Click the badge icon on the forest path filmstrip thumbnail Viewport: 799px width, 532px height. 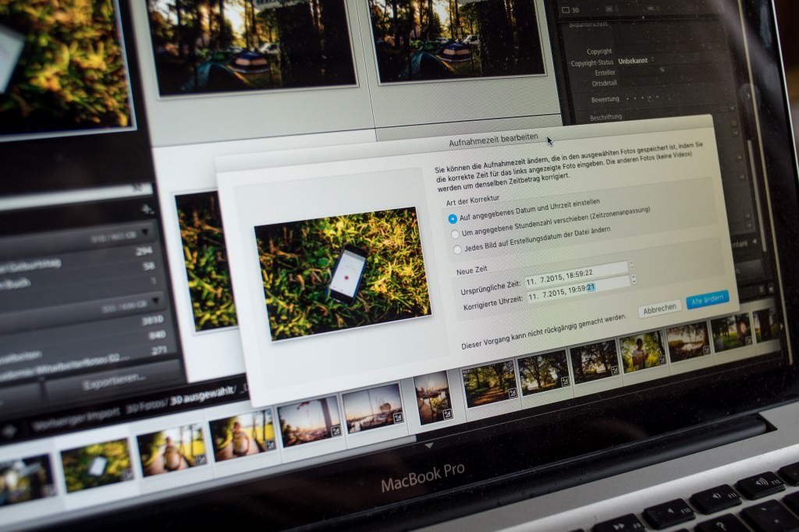pyautogui.click(x=512, y=393)
